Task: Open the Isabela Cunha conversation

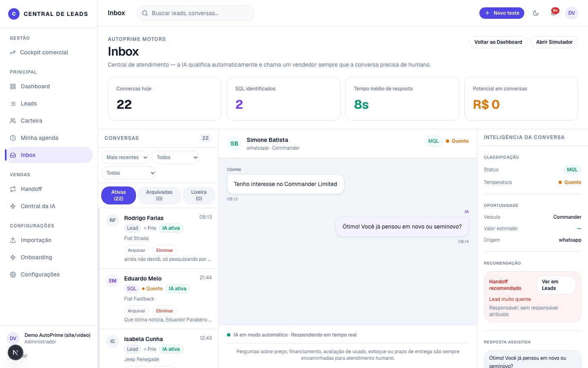Action: [x=159, y=349]
